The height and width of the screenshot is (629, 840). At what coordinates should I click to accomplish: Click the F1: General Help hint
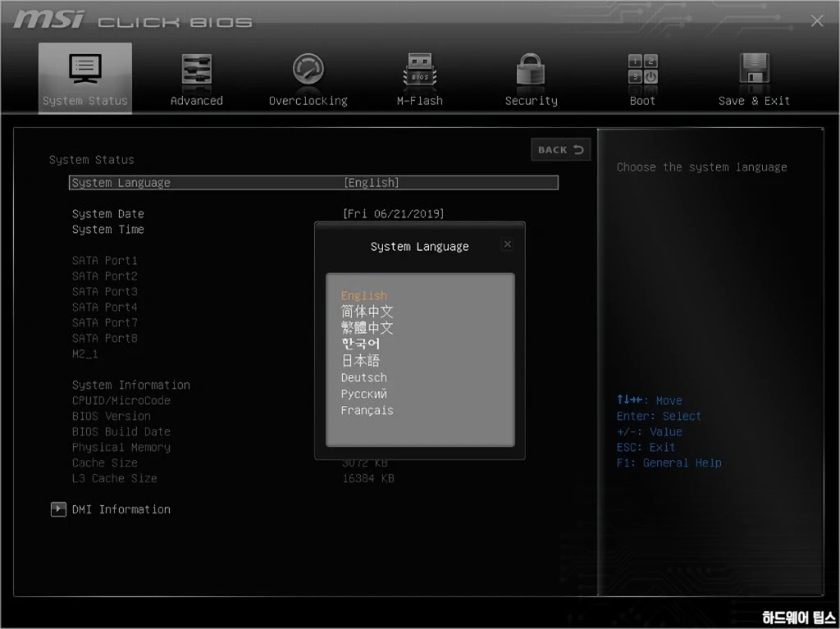pos(669,463)
